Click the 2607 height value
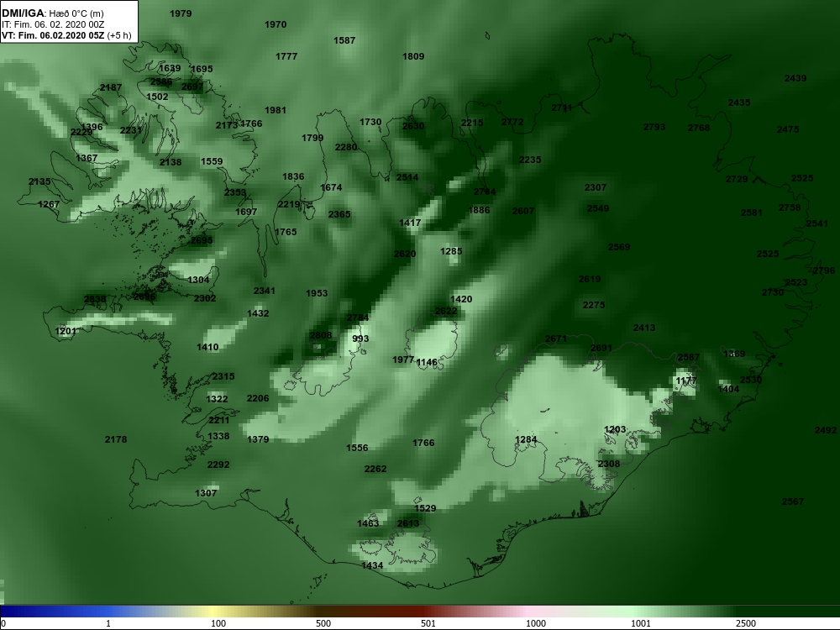840x630 pixels. click(522, 211)
